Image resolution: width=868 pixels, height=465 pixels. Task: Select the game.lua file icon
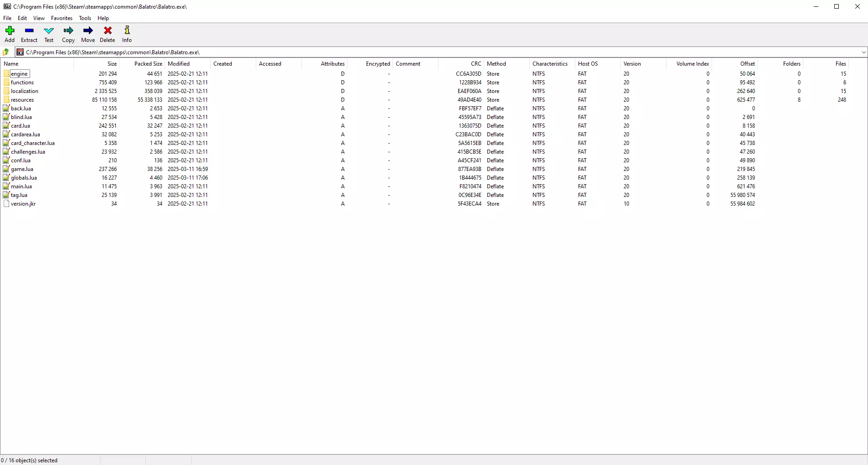click(6, 169)
